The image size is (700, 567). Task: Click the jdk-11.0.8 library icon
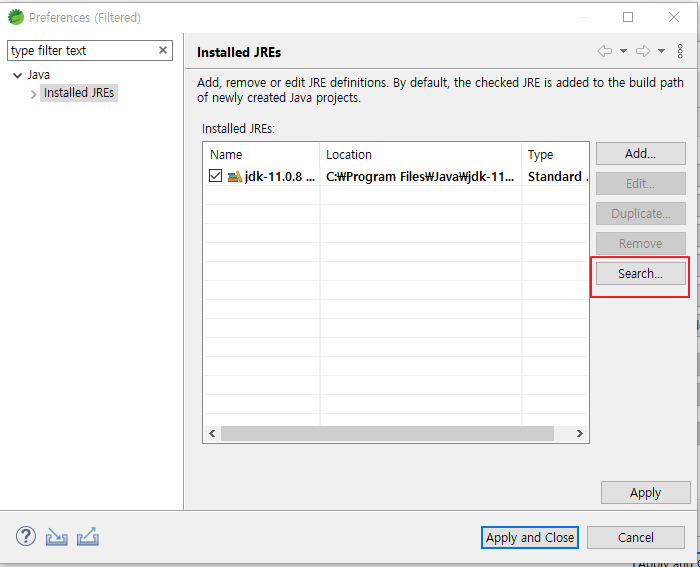(235, 177)
